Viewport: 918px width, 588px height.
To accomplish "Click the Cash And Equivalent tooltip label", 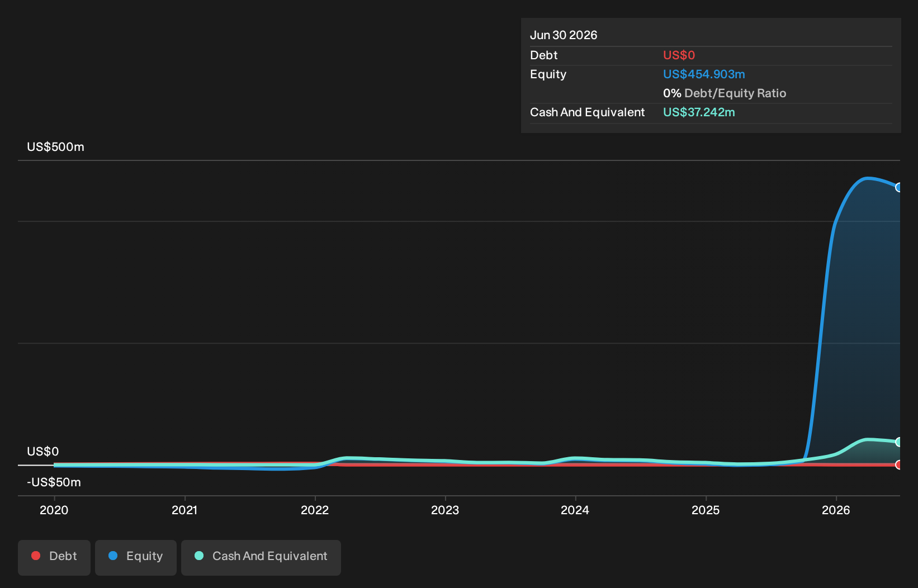I will click(587, 112).
